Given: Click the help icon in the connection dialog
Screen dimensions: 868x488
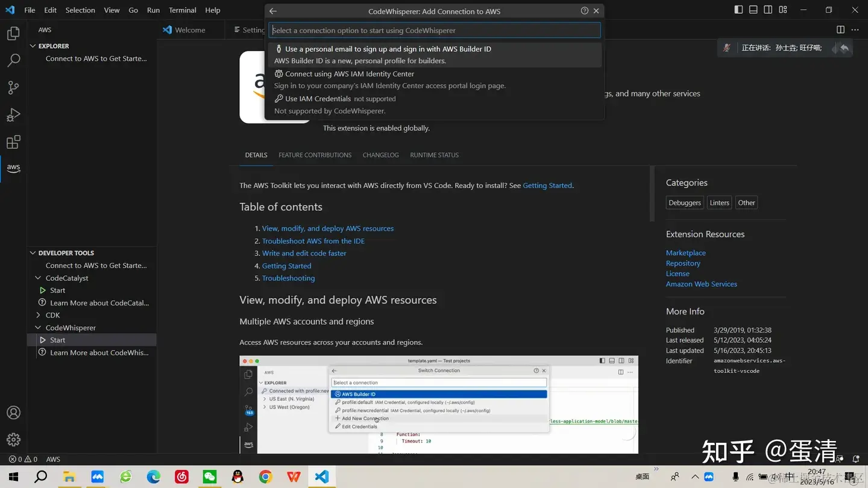Looking at the screenshot, I should coord(585,11).
